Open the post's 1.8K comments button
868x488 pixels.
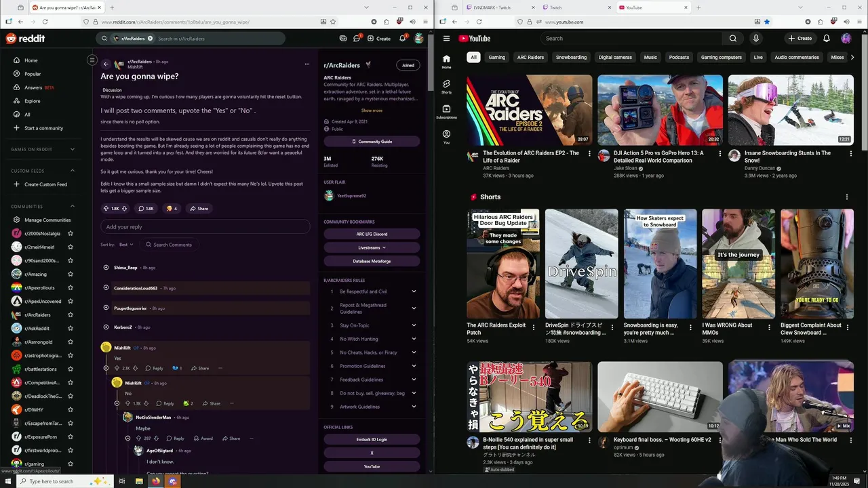coord(145,209)
